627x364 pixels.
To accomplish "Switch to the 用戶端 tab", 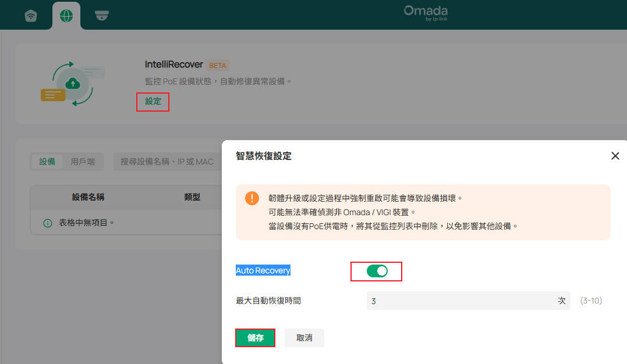I will click(x=83, y=162).
